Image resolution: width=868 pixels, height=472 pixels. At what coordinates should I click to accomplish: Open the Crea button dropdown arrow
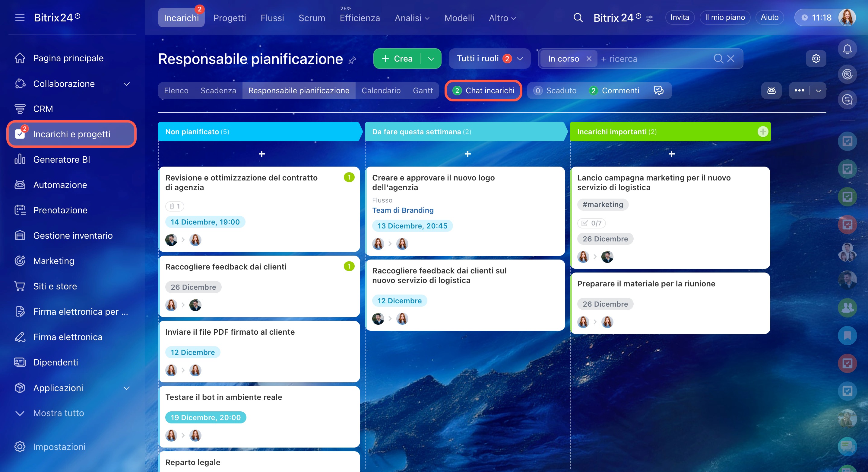tap(431, 59)
